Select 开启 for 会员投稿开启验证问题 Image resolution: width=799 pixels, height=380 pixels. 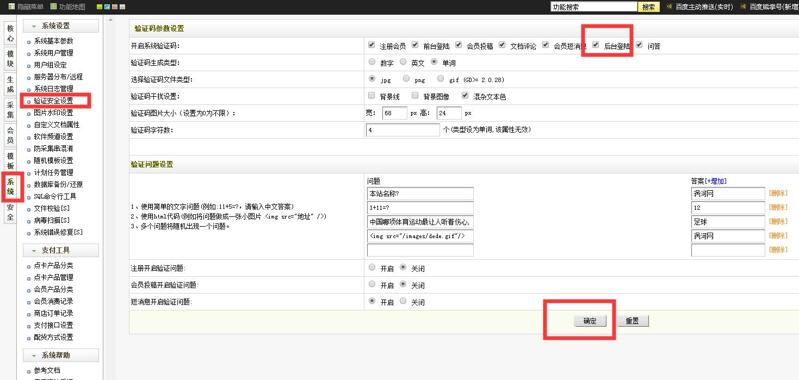[x=372, y=284]
